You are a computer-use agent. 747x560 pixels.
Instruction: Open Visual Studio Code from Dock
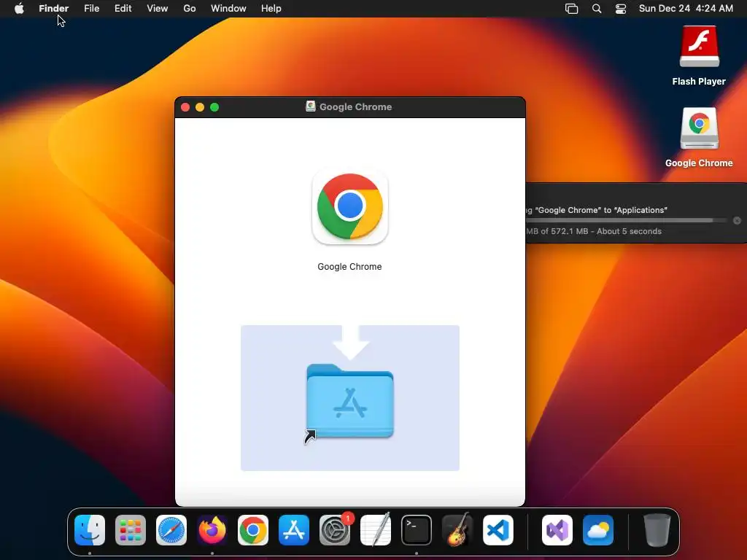(x=498, y=530)
